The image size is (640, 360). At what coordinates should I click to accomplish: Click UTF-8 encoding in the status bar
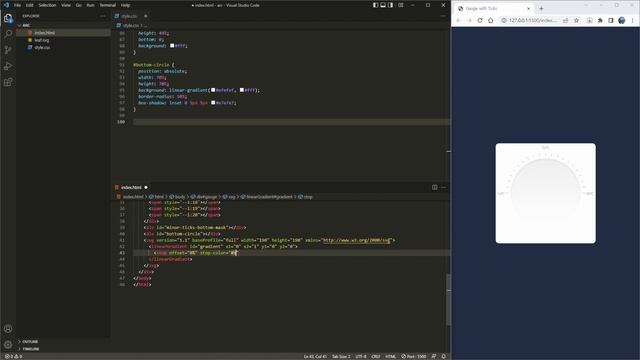(361, 356)
